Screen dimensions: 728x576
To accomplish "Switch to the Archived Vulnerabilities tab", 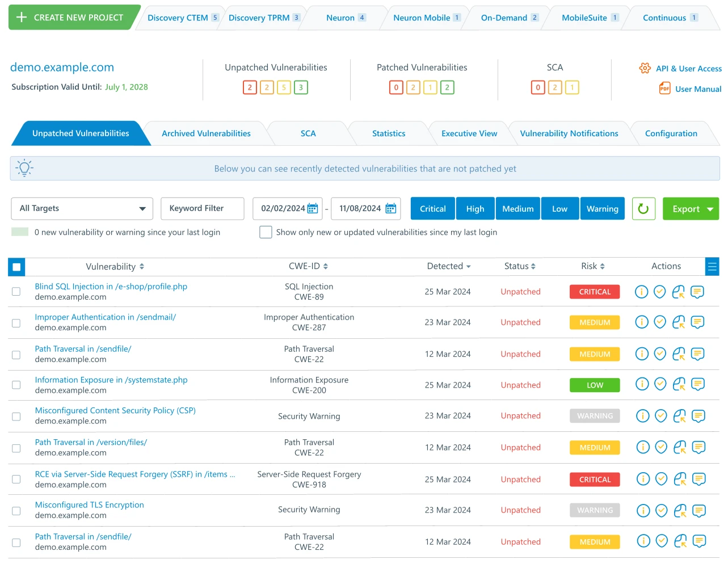I will pyautogui.click(x=206, y=133).
